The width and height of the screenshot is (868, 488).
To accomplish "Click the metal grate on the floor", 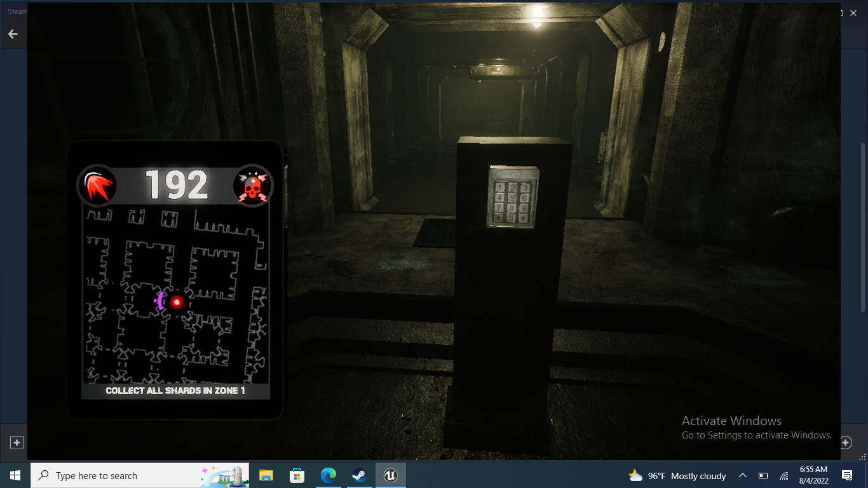I will pyautogui.click(x=435, y=233).
